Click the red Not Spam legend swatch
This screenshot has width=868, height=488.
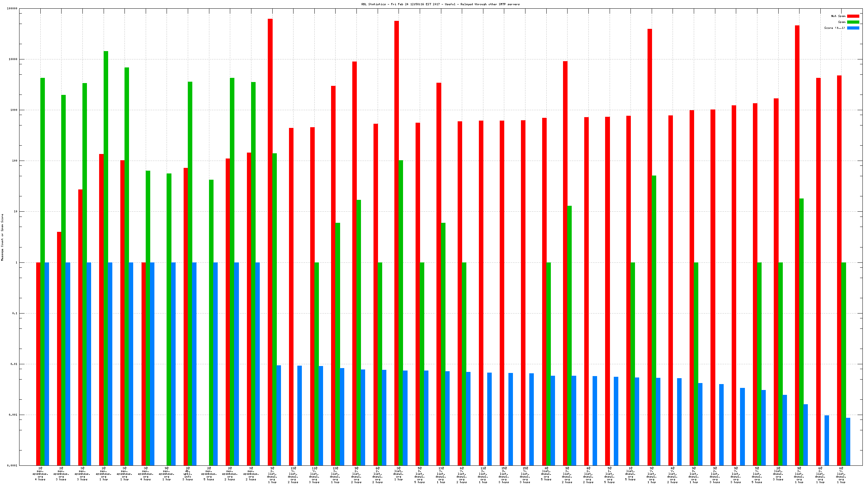(853, 16)
